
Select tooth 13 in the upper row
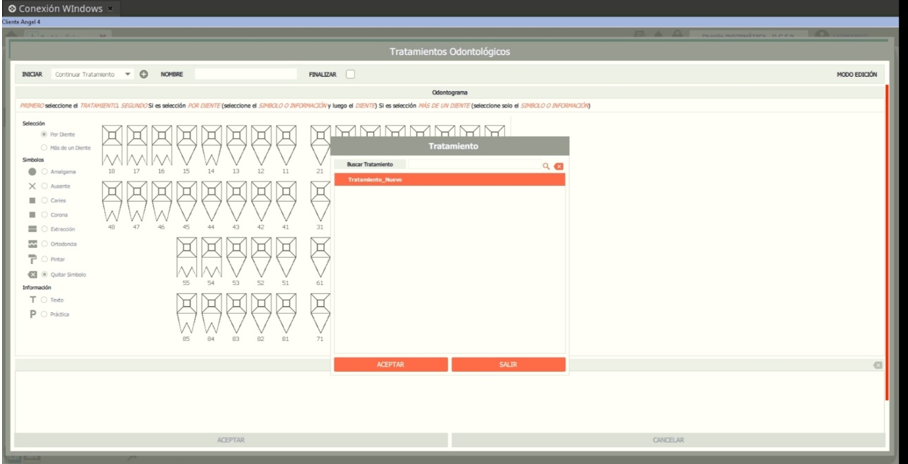pos(236,145)
